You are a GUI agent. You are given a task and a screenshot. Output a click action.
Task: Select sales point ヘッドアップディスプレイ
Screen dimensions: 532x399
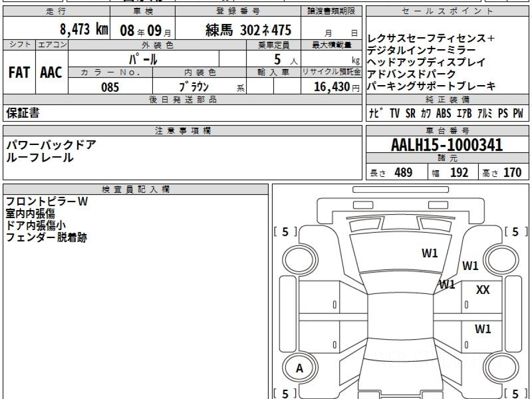click(x=426, y=63)
